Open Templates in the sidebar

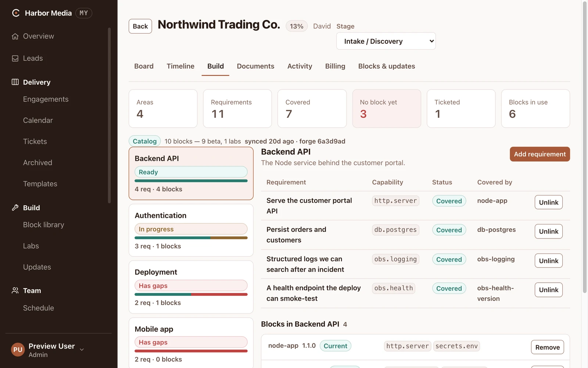tap(40, 184)
